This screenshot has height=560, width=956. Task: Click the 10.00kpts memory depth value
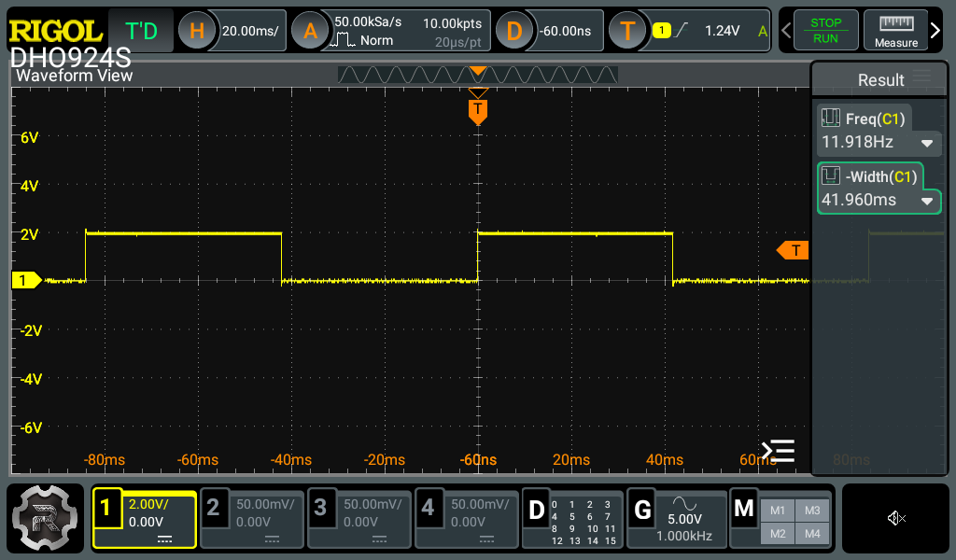452,23
